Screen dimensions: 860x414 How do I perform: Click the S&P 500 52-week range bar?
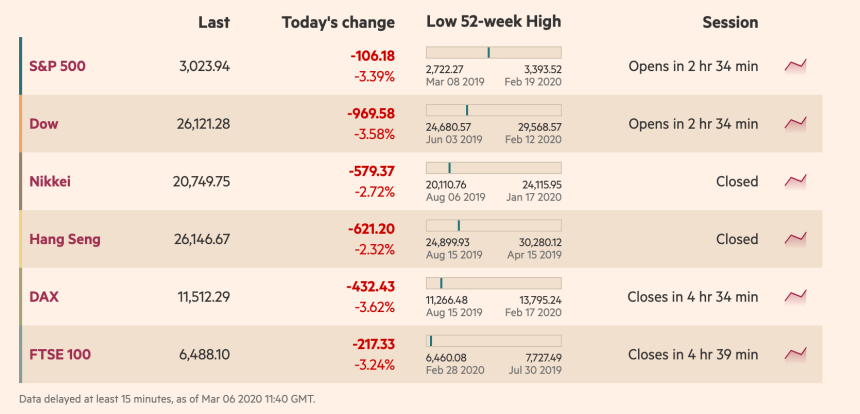pos(493,52)
